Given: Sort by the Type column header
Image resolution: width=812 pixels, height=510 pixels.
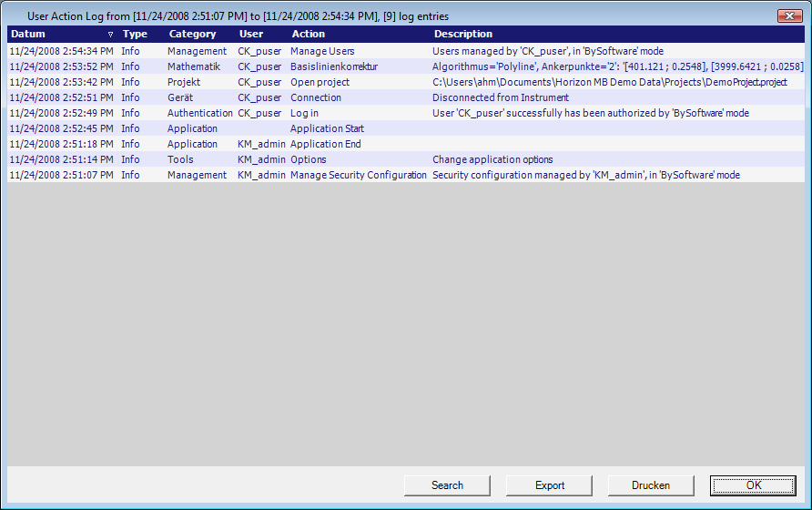Looking at the screenshot, I should pos(135,35).
